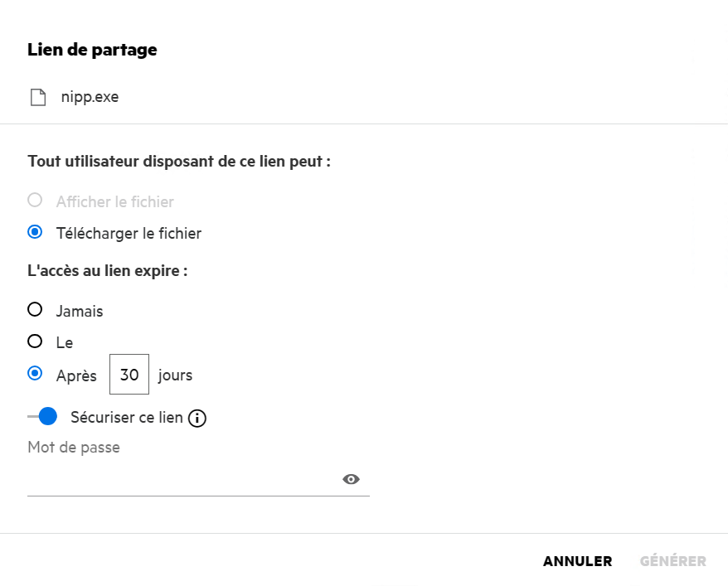This screenshot has width=728, height=586.
Task: Show the password using the eye icon
Action: (x=351, y=479)
